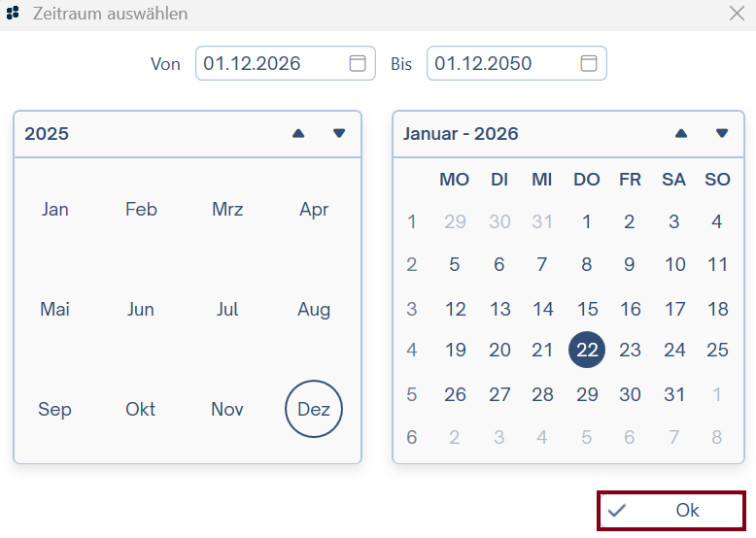This screenshot has width=756, height=538.
Task: Click the app icon in the title bar
Action: (x=13, y=14)
